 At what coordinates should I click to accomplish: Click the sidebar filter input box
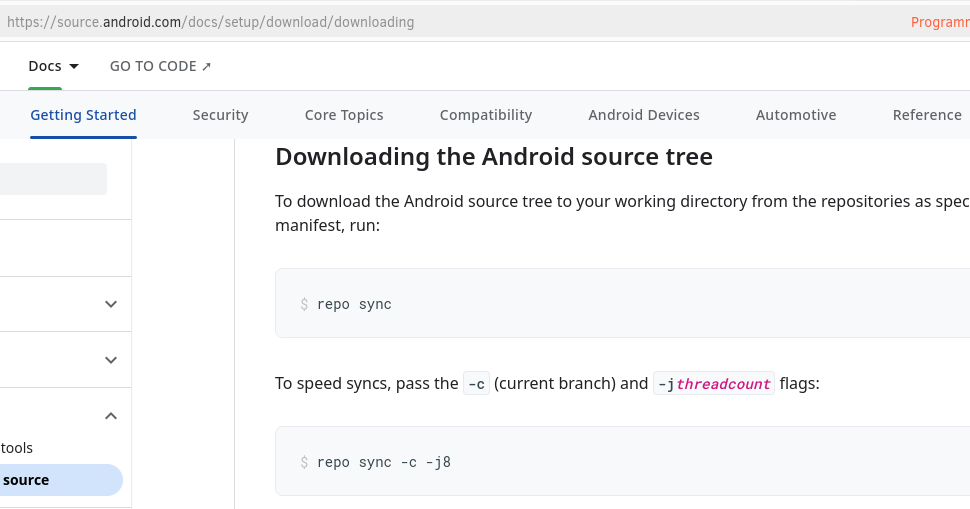click(x=53, y=179)
